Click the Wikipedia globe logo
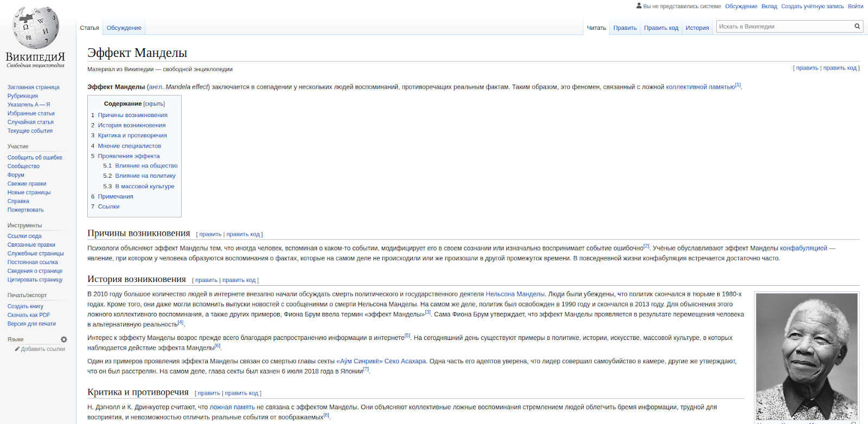 click(x=35, y=28)
